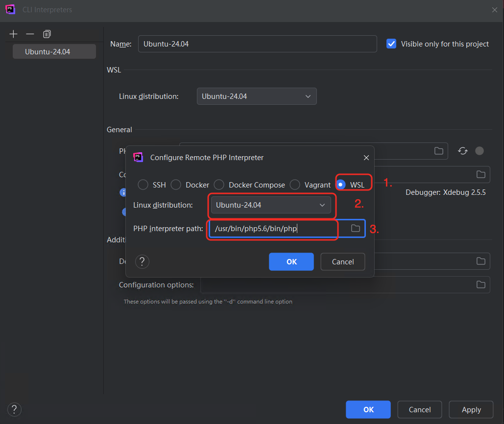
Task: Click the reload PHP info icon
Action: 463,151
